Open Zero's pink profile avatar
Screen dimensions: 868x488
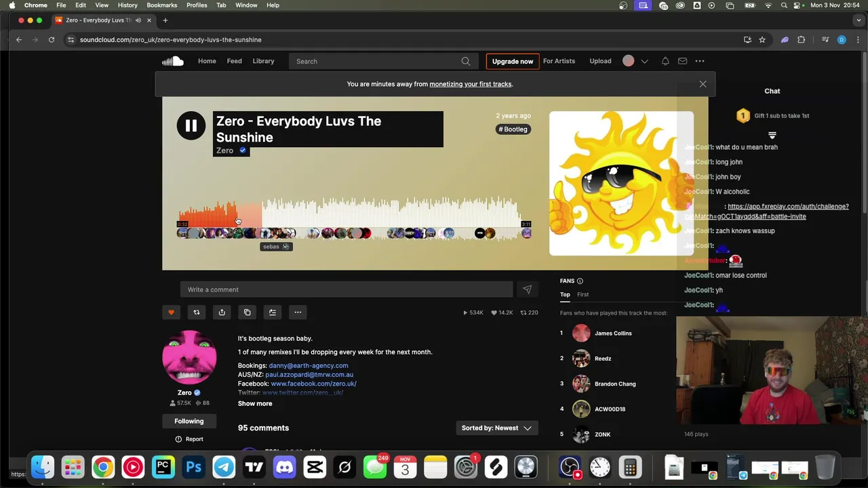[189, 357]
